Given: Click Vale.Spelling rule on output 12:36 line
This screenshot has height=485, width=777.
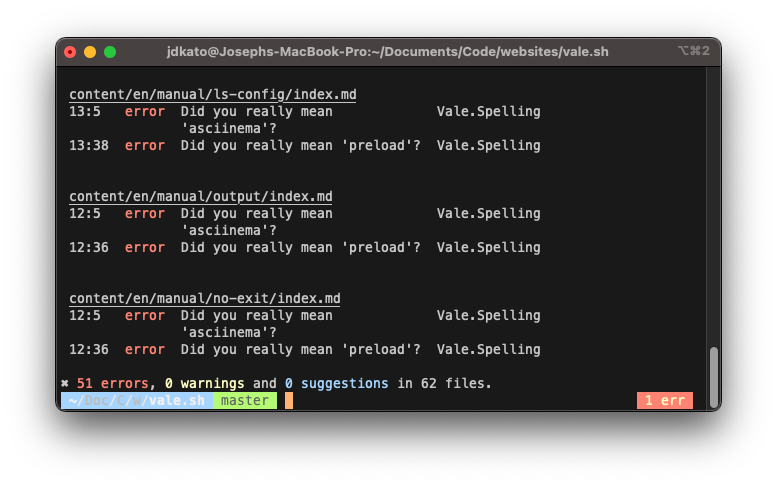Looking at the screenshot, I should point(489,248).
